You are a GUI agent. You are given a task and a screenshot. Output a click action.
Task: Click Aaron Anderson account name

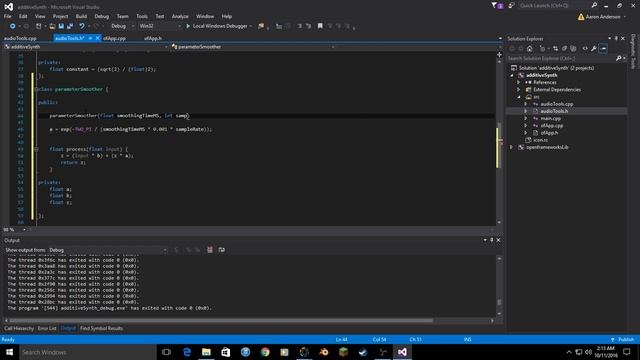tap(603, 17)
